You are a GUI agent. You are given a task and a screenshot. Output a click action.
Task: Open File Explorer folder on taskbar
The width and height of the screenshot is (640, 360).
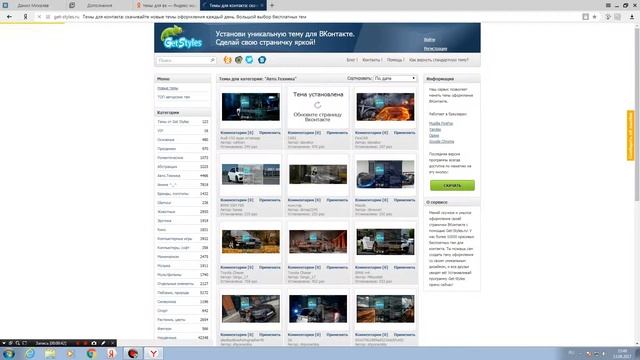(x=50, y=353)
